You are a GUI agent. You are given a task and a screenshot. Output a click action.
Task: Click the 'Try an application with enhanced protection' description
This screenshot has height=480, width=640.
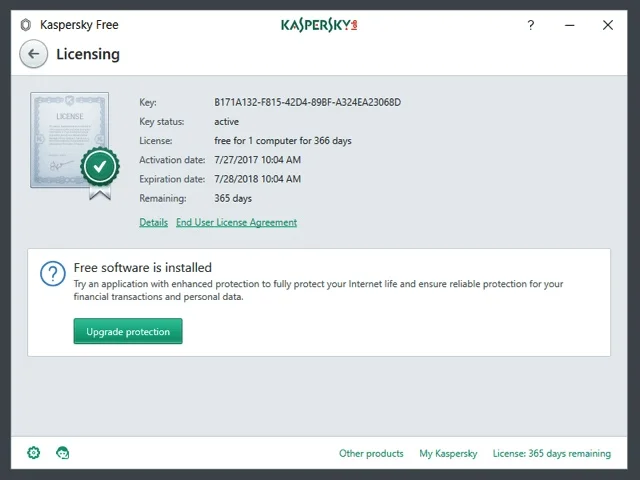pos(318,290)
